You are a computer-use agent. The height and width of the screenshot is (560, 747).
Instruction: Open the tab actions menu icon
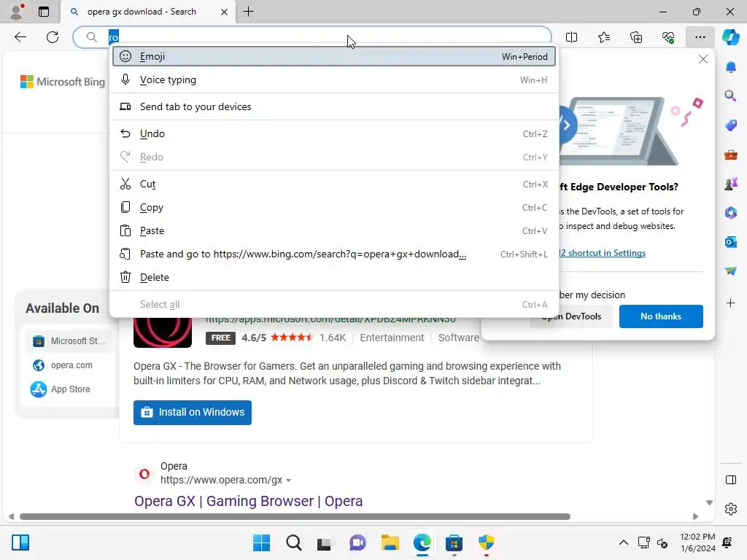click(x=44, y=12)
